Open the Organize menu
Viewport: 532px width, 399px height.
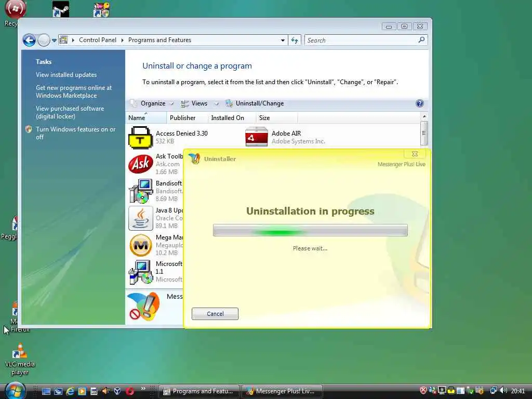click(153, 103)
